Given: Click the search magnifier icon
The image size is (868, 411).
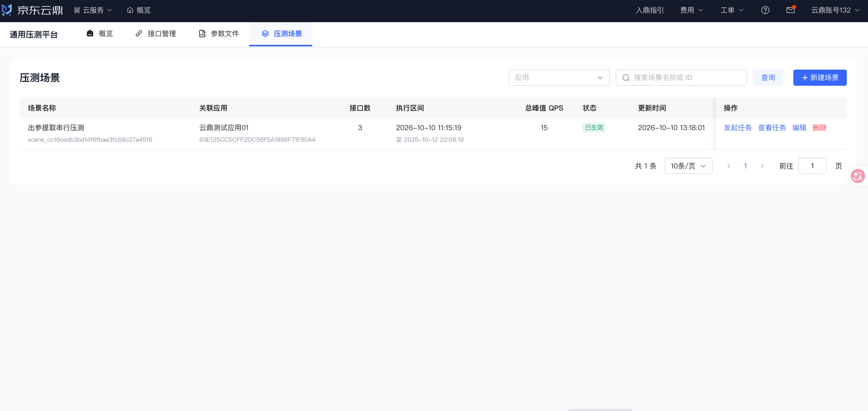Looking at the screenshot, I should pyautogui.click(x=626, y=78).
